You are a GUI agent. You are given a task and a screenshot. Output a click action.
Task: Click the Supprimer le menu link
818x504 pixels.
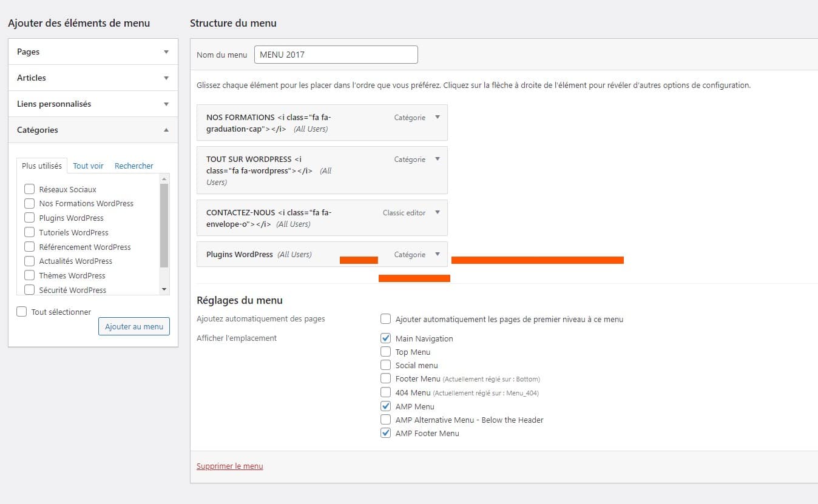click(229, 466)
